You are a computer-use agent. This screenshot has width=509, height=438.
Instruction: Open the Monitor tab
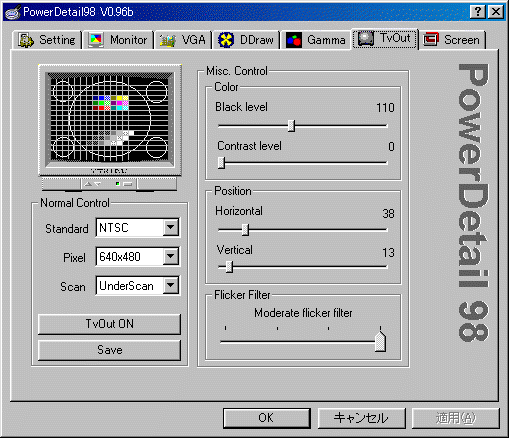click(118, 40)
